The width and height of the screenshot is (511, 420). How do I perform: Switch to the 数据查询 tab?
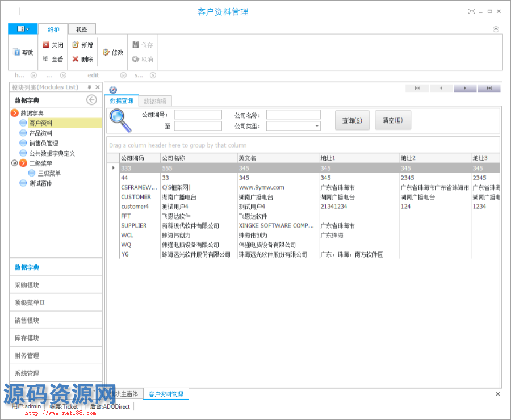[x=122, y=100]
